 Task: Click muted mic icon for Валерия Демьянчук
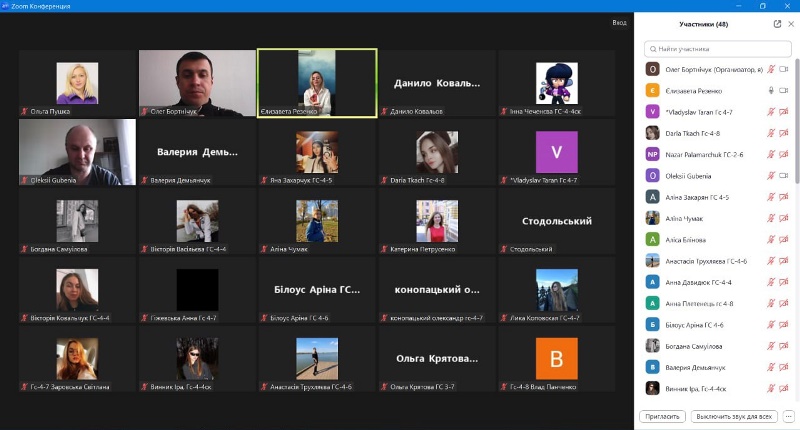click(x=771, y=367)
